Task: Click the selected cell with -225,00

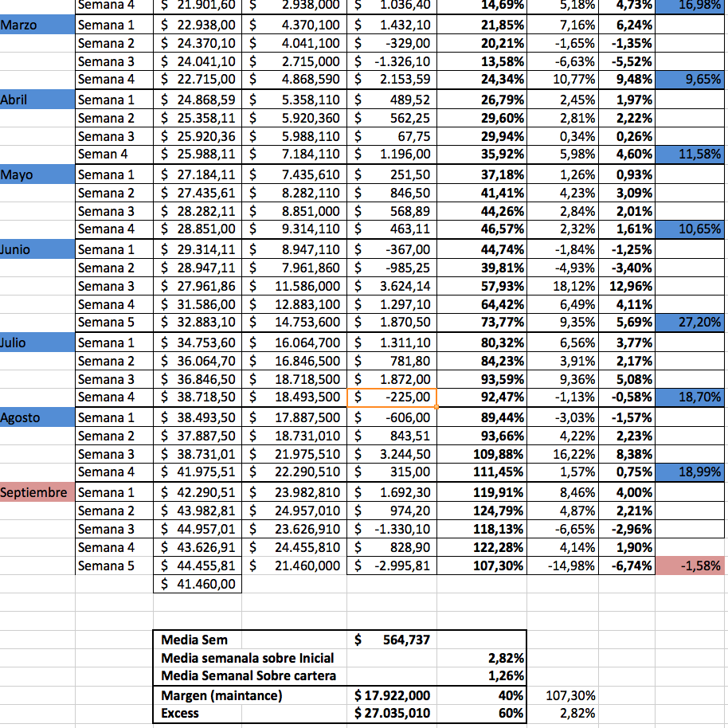Action: click(x=392, y=397)
